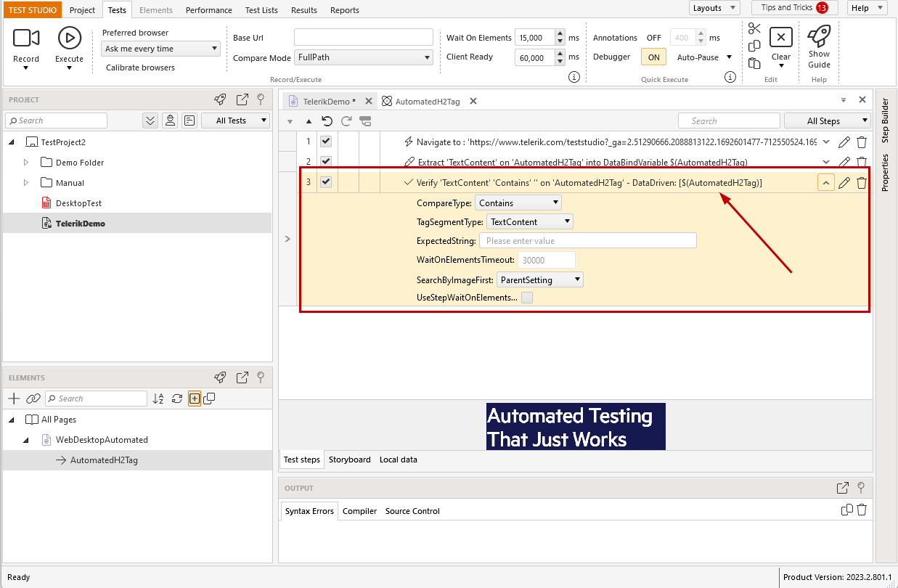898x588 pixels.
Task: Click the link chain icon in Elements
Action: pos(33,399)
